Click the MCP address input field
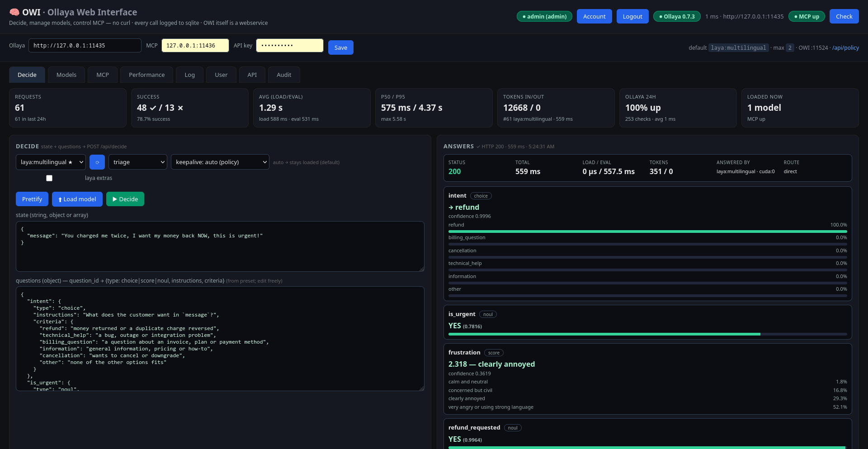Viewport: 868px width, 449px height. point(195,45)
